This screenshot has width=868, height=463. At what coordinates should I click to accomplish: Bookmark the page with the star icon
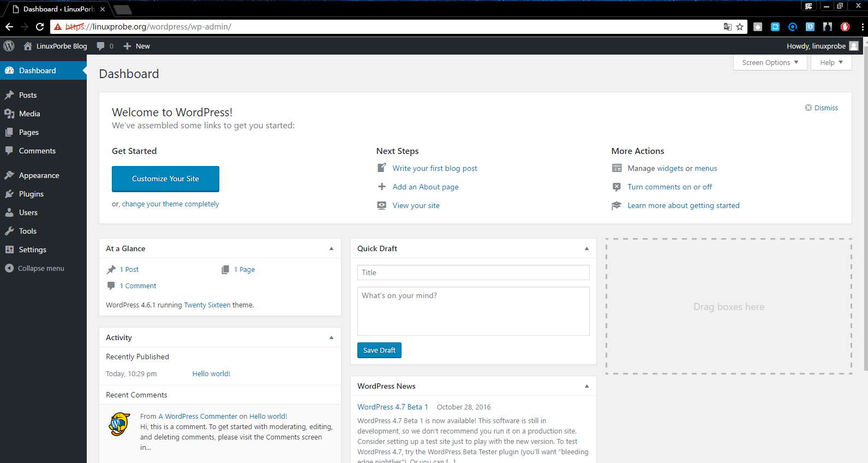[740, 27]
